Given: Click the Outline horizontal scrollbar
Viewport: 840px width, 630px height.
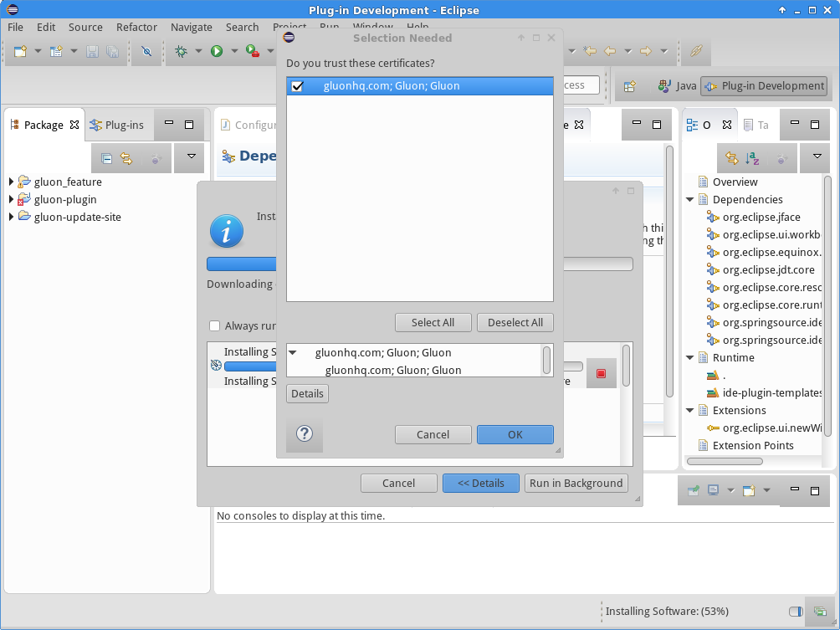Looking at the screenshot, I should [725, 461].
